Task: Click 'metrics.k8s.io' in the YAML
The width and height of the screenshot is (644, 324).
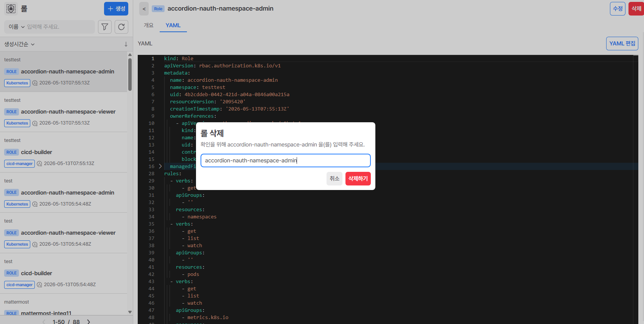Action: 208,318
